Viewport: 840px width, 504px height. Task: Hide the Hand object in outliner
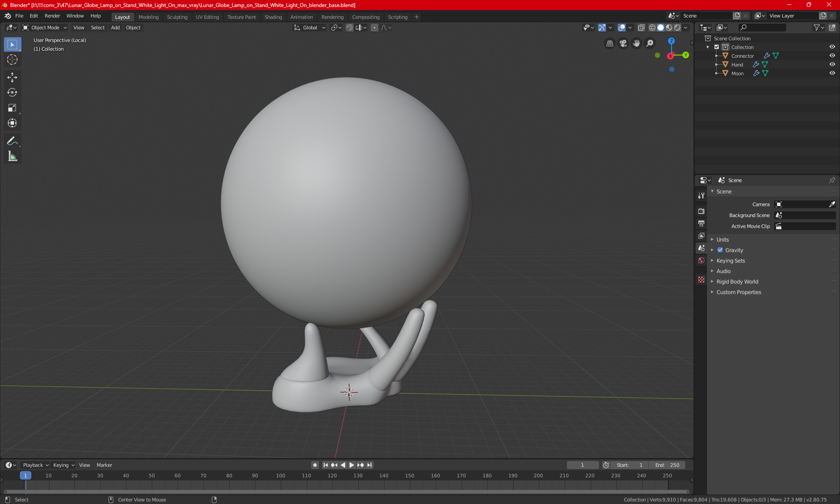(832, 64)
